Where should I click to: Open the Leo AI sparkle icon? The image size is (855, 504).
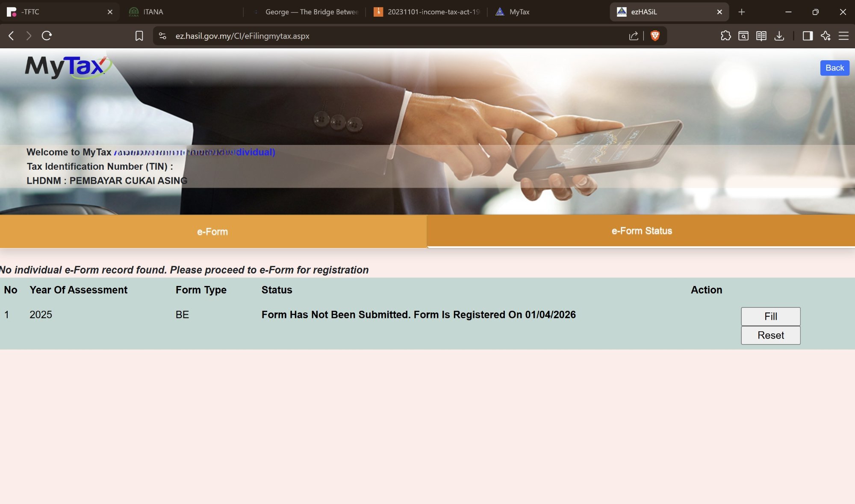point(826,36)
